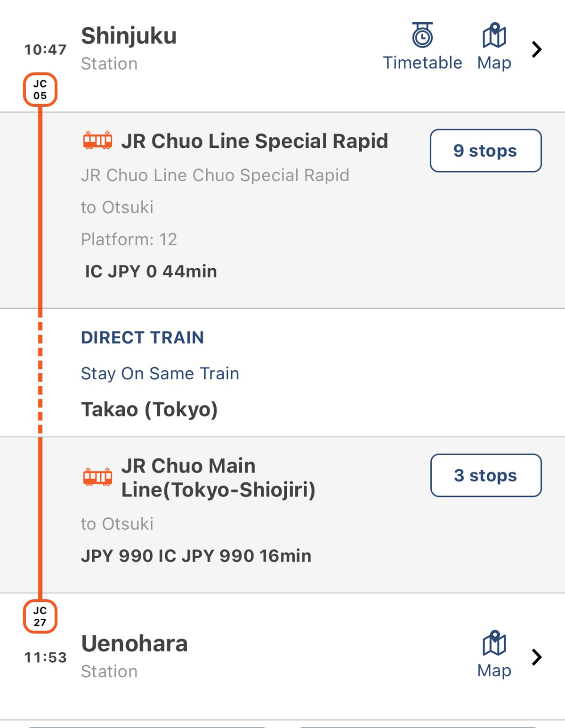Open the Shinjuku Timetable clock icon
Image resolution: width=565 pixels, height=728 pixels.
[422, 35]
